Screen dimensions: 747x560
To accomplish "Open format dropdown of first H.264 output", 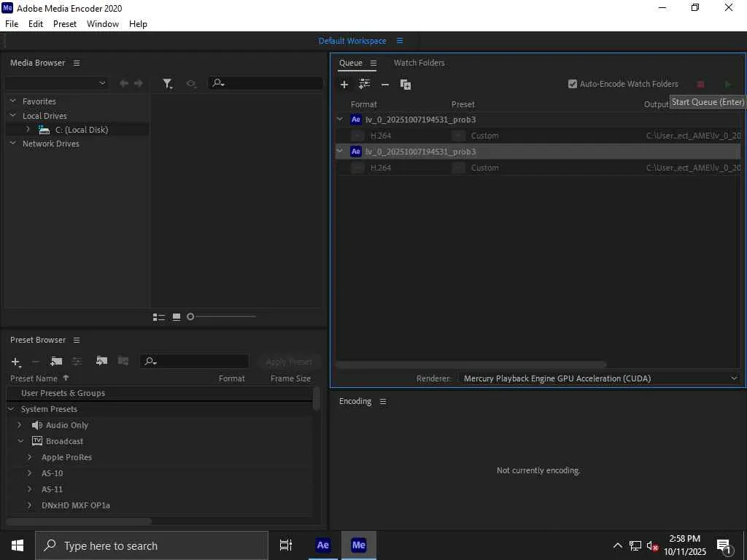I will pyautogui.click(x=357, y=136).
